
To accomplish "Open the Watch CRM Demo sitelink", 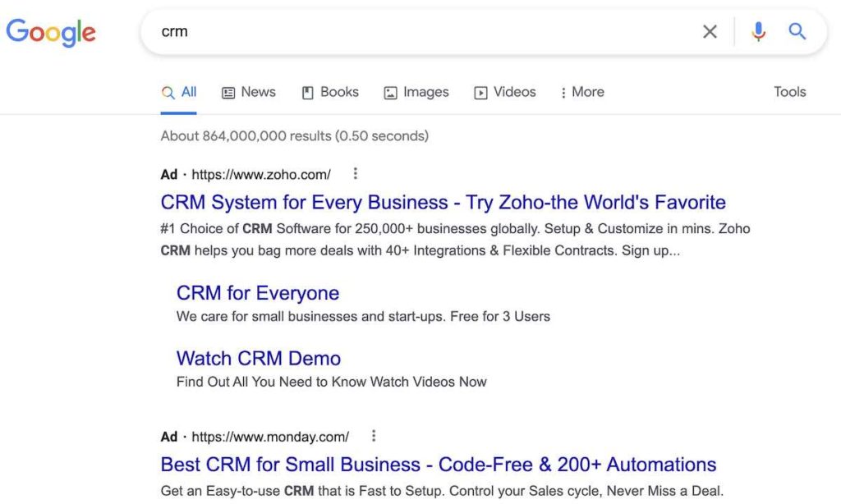I will 259,358.
